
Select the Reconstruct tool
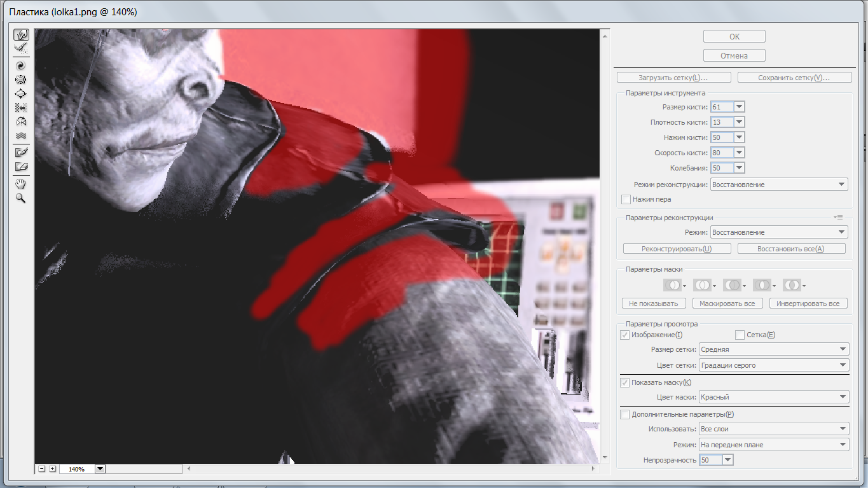[20, 48]
